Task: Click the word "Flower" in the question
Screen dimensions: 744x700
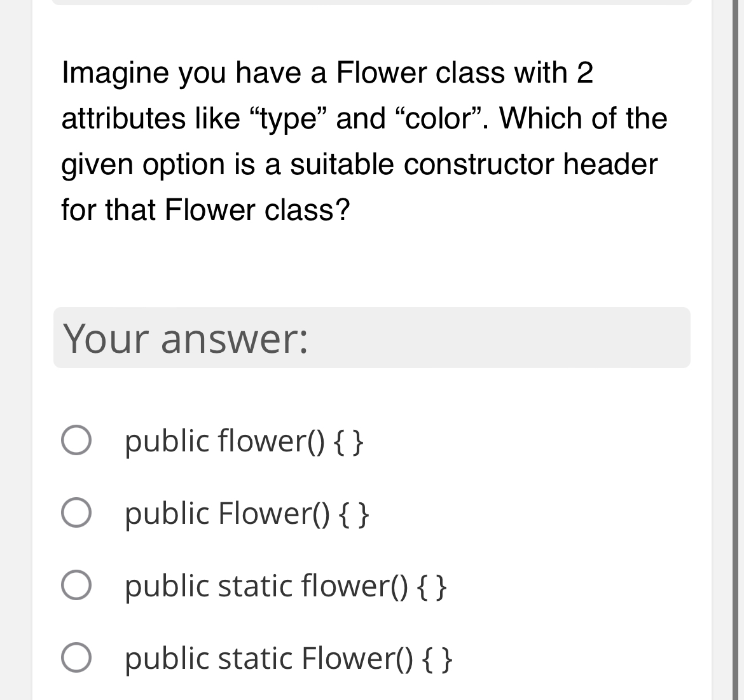Action: tap(390, 72)
